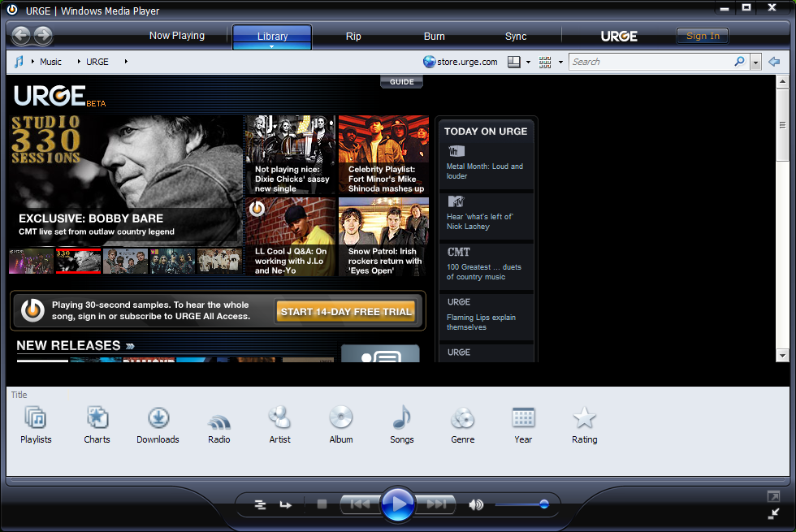Screen dimensions: 796x532
Task: Open the Radio view icon
Action: point(218,421)
